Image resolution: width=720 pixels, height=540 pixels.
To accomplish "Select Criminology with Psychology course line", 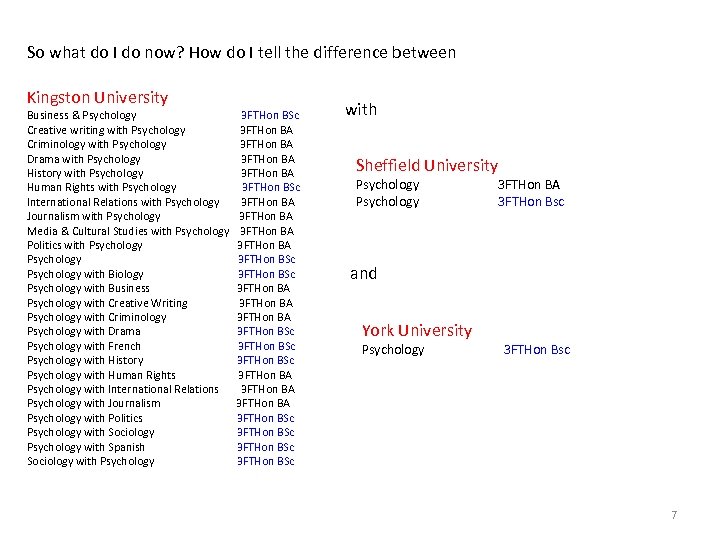I will 97,144.
